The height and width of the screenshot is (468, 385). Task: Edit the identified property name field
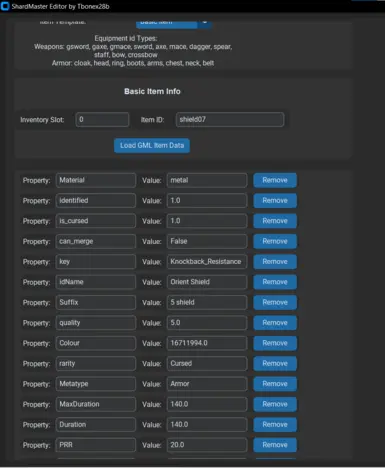point(96,201)
